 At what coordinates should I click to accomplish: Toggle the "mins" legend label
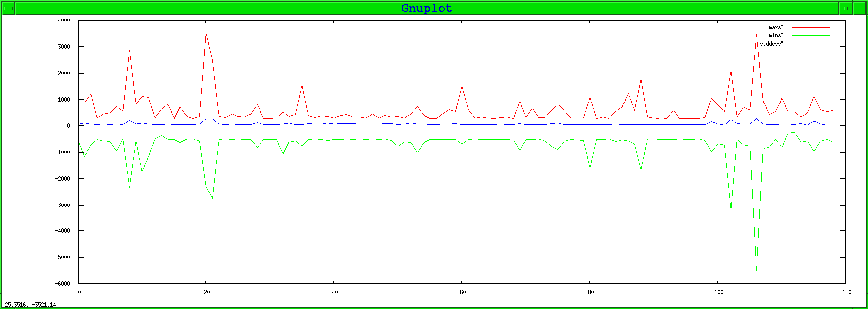tap(774, 35)
